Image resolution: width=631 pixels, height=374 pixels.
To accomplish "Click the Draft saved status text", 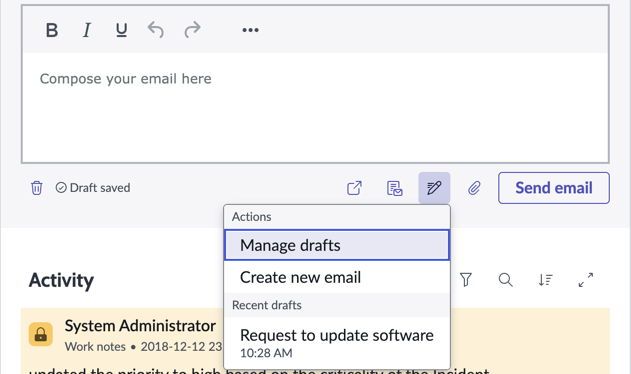I will tap(100, 188).
